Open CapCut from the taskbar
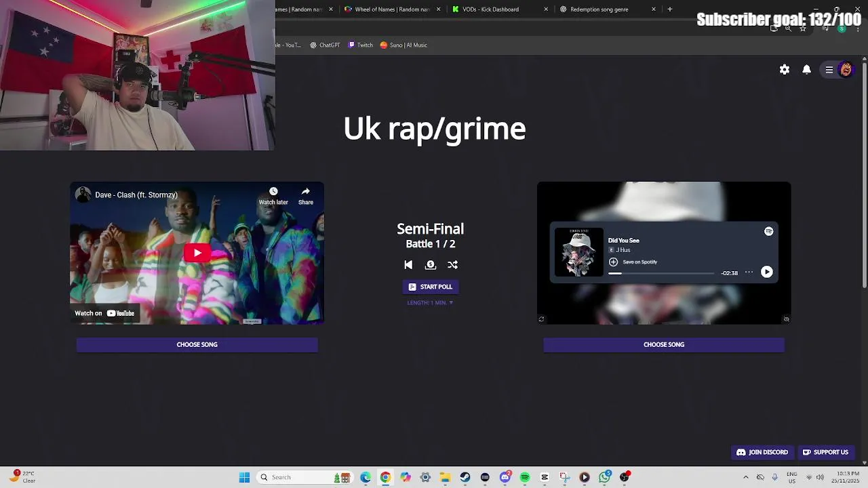The width and height of the screenshot is (868, 488). pos(545,477)
